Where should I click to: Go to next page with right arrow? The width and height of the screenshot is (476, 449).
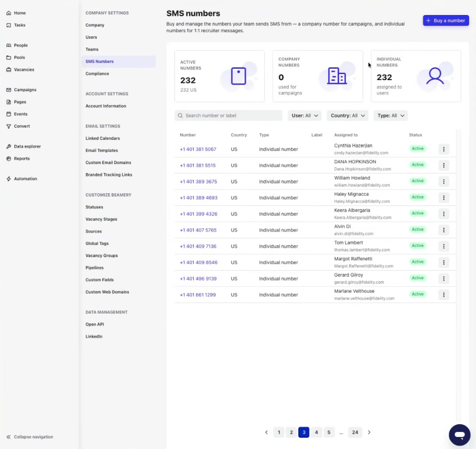click(369, 432)
